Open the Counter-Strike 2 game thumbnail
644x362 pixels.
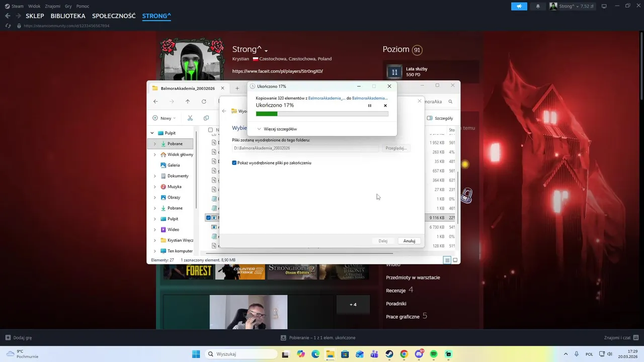240,272
